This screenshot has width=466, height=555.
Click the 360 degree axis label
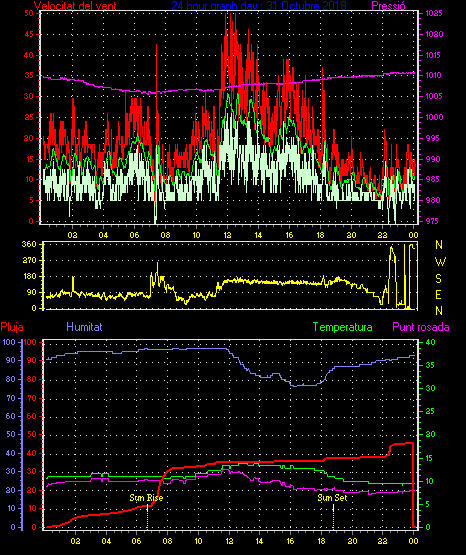click(x=29, y=244)
